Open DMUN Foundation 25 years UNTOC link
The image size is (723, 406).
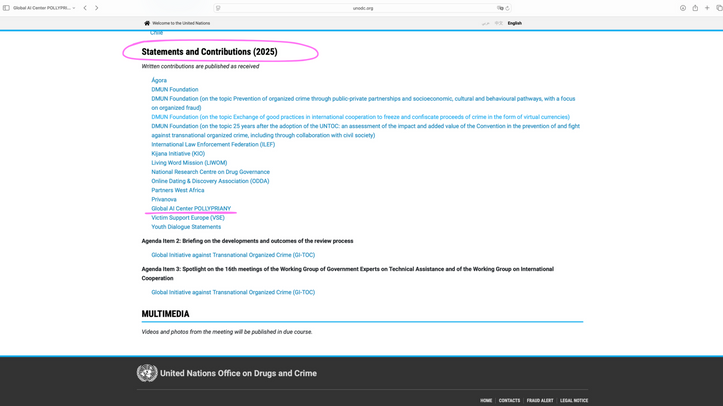coord(366,131)
